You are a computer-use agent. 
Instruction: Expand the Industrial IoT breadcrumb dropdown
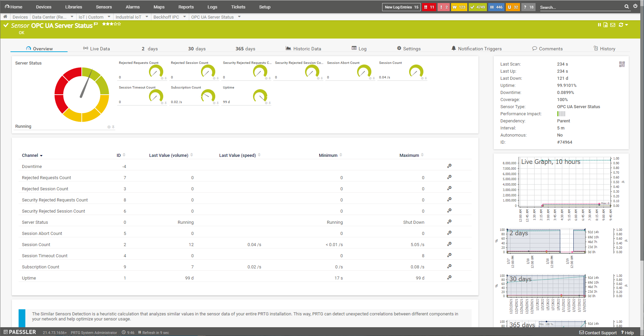point(147,17)
